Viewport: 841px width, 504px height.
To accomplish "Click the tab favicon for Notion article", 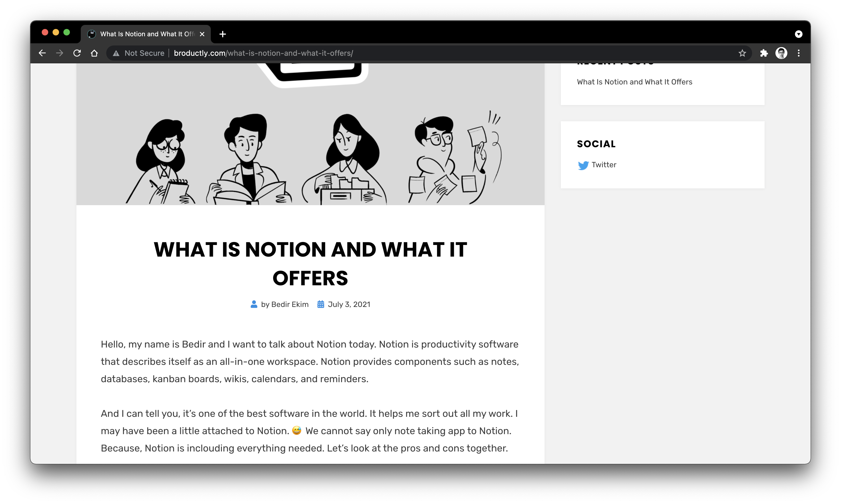I will click(x=92, y=34).
